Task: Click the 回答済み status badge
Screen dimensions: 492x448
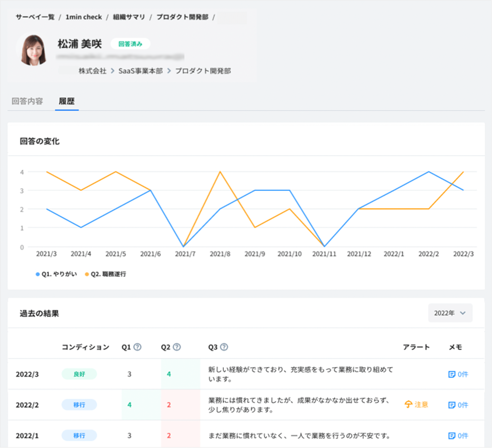Action: 131,43
